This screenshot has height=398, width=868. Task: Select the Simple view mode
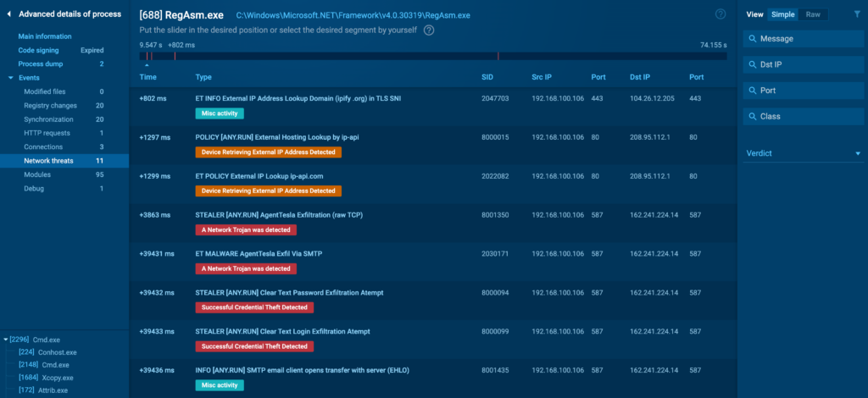pyautogui.click(x=782, y=14)
